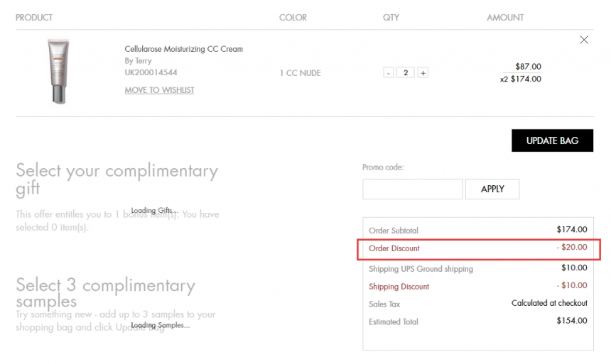The height and width of the screenshot is (364, 611).
Task: Click the Shipping UPS Ground shipping label
Action: pos(421,269)
